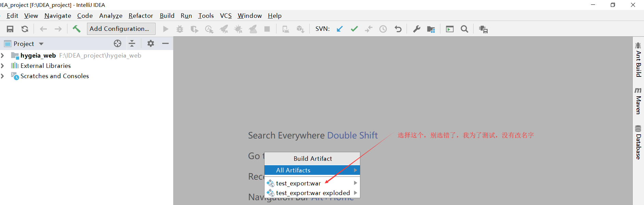Click the Build Project hammer icon

pos(76,29)
